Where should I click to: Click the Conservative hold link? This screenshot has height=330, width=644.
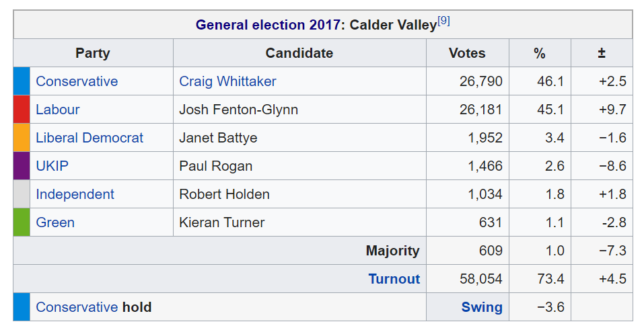point(77,307)
